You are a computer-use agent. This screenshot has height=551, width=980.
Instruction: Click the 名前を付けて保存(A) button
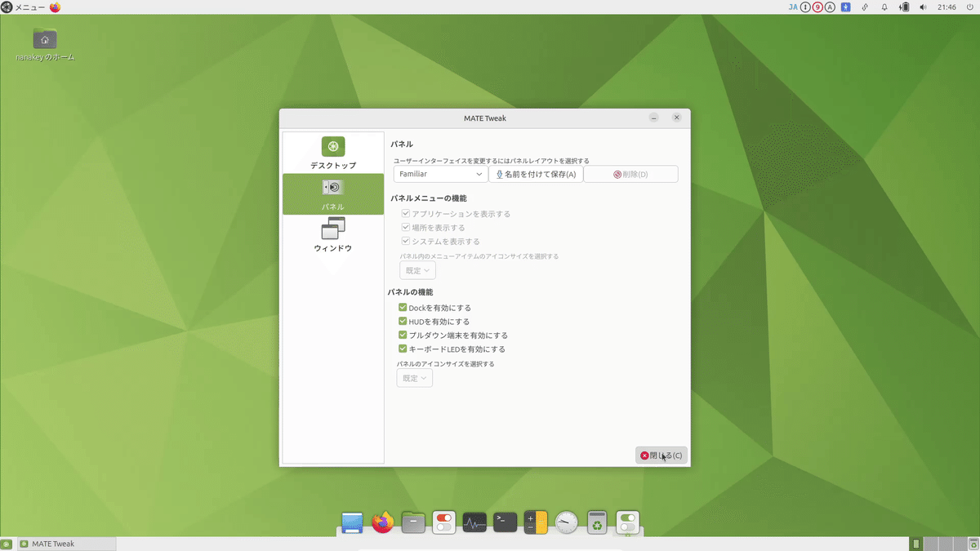(x=536, y=174)
